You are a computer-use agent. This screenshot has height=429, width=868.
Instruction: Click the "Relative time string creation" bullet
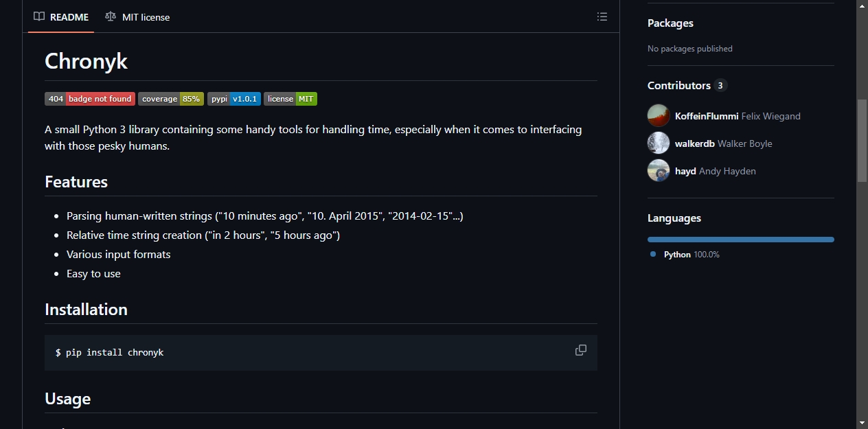coord(203,235)
